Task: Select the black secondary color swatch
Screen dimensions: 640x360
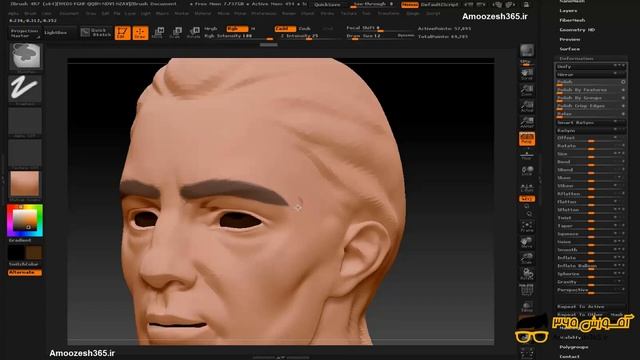Action: pyautogui.click(x=16, y=253)
